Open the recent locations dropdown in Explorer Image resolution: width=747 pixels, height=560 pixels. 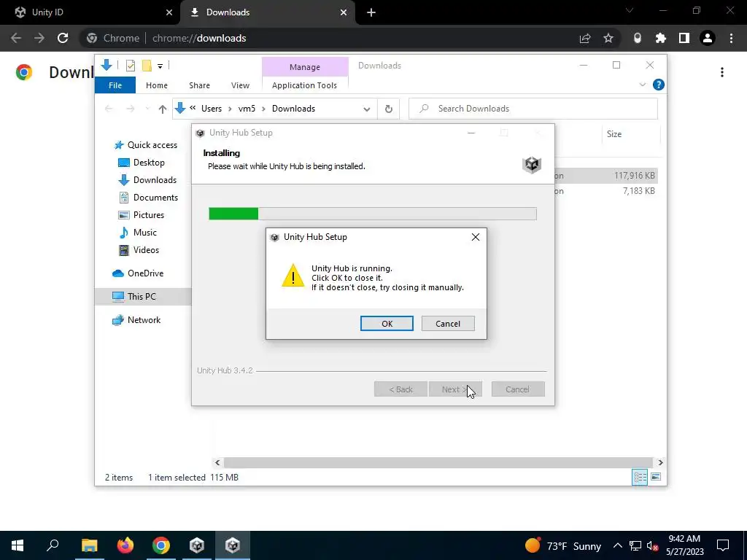tap(147, 109)
